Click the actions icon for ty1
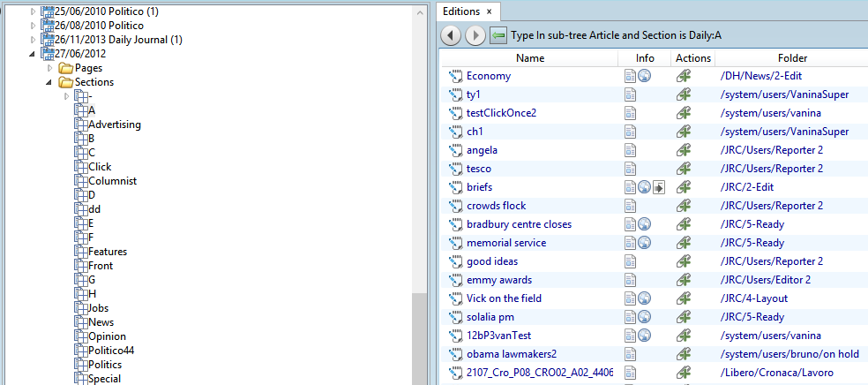 point(685,94)
